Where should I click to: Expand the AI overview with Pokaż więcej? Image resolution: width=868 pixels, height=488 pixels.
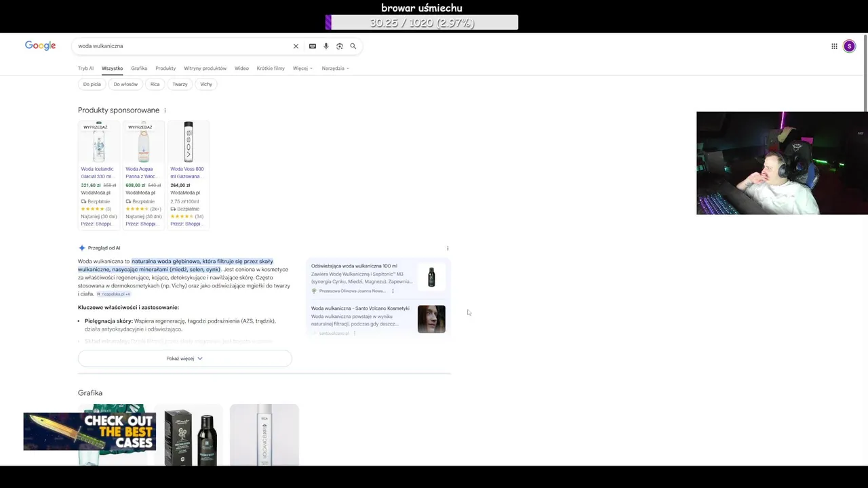click(184, 359)
